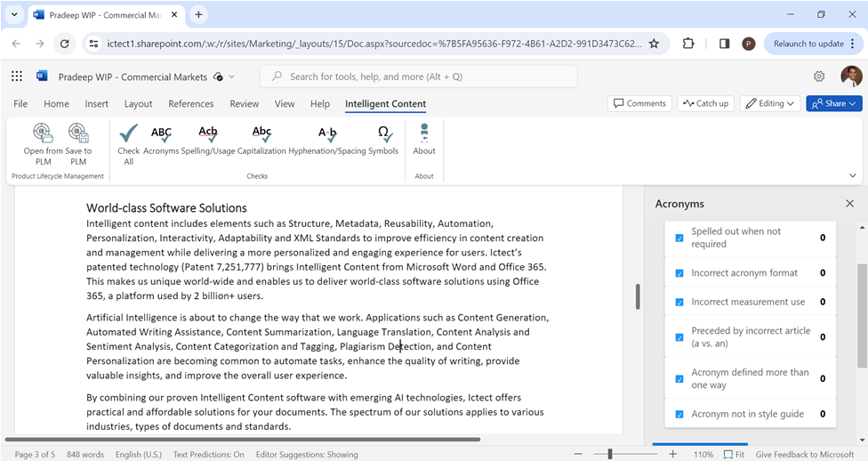This screenshot has height=461, width=868.
Task: Bookmark this page with star
Action: (x=654, y=44)
